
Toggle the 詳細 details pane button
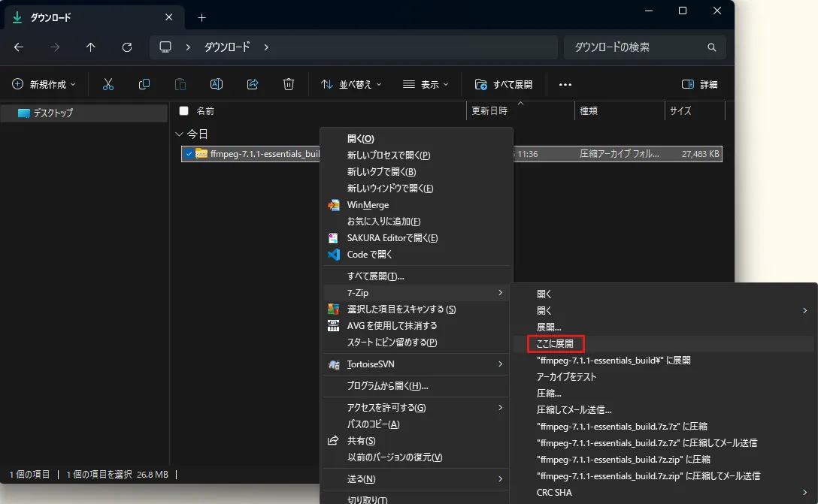pos(699,84)
